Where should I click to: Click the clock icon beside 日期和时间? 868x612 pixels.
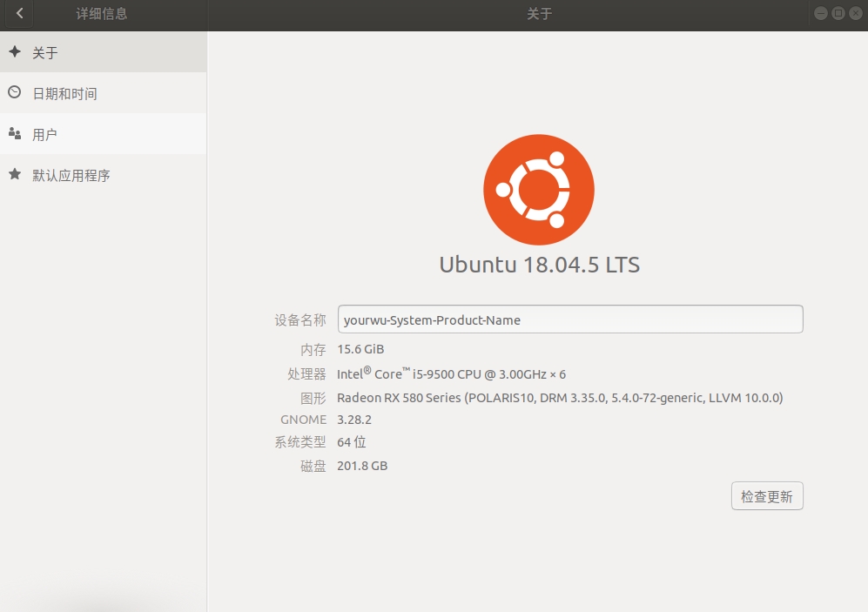(14, 93)
